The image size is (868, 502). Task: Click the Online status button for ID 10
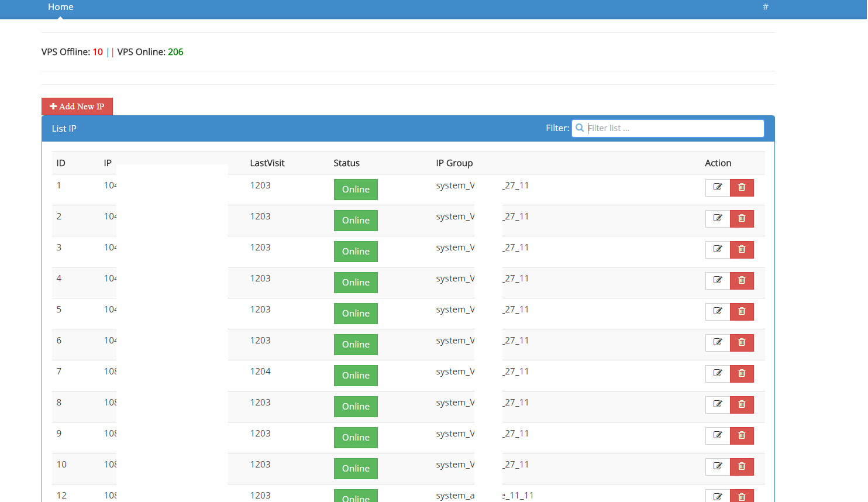tap(356, 469)
